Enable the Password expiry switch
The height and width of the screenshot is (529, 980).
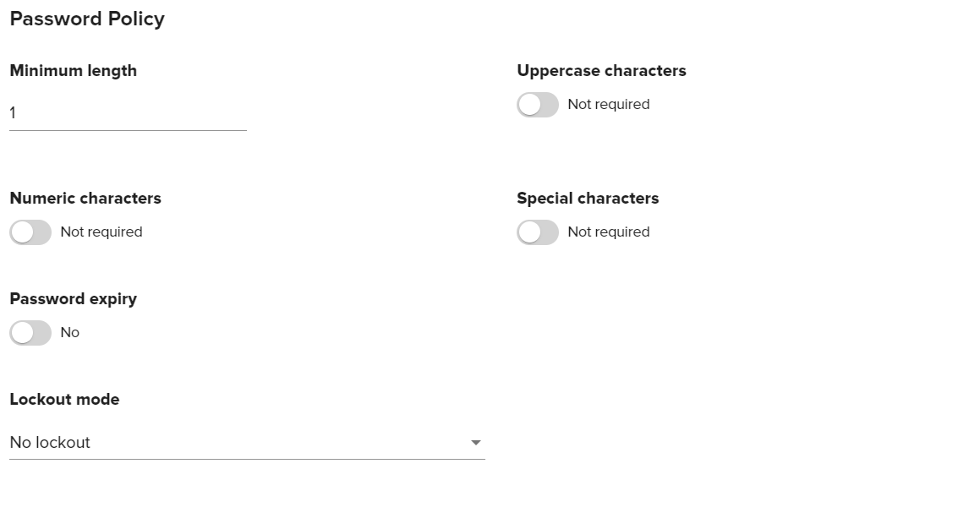pyautogui.click(x=30, y=333)
